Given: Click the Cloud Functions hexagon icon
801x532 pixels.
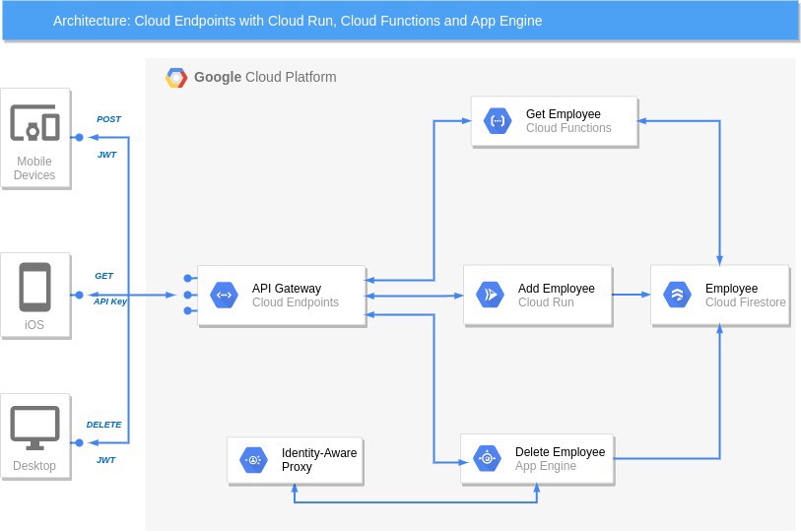Looking at the screenshot, I should coord(498,121).
